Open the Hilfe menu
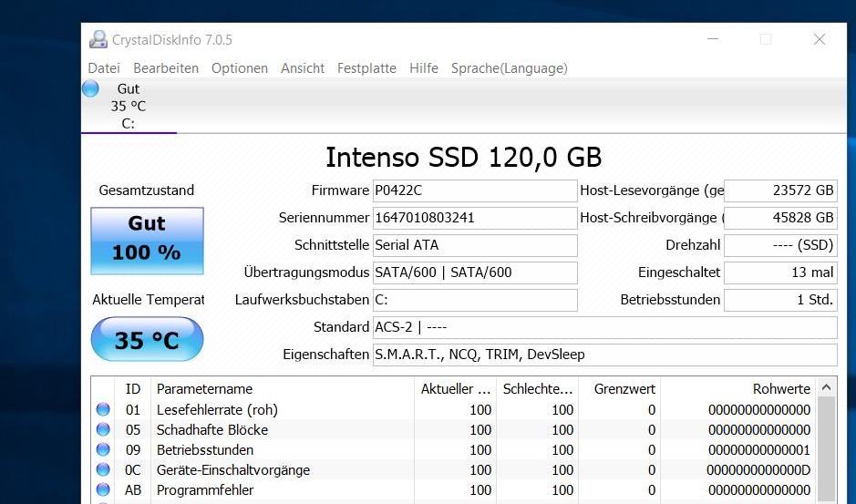The image size is (856, 504). 424,68
